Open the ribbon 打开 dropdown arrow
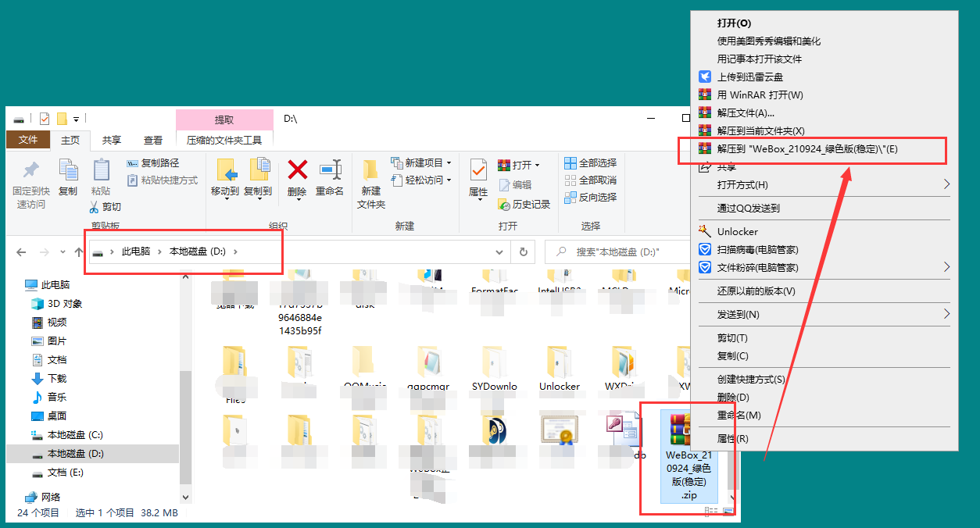The height and width of the screenshot is (528, 980). (x=538, y=166)
